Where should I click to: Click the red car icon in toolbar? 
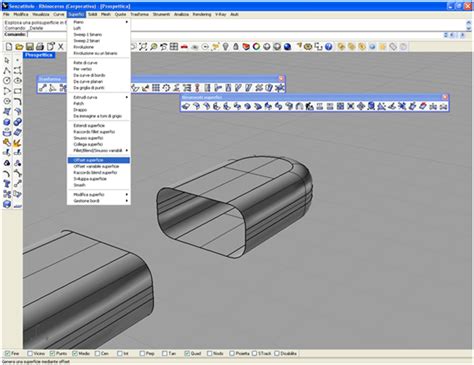point(184,47)
